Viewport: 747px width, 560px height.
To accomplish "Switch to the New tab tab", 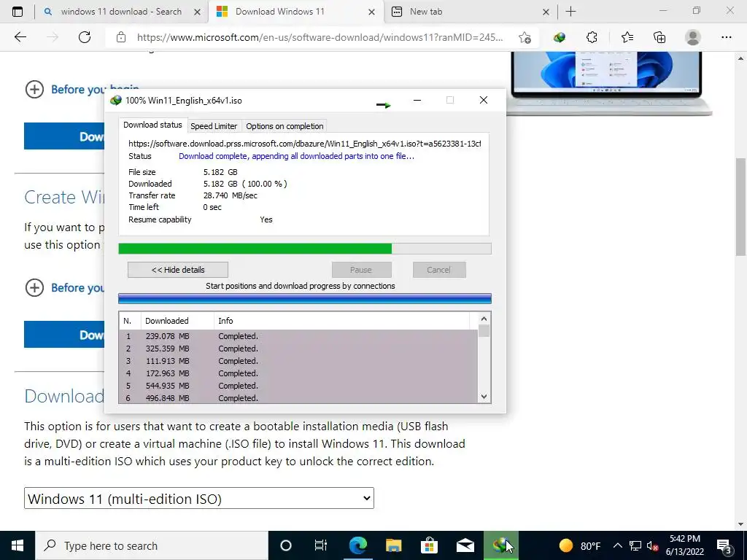I will click(x=471, y=12).
